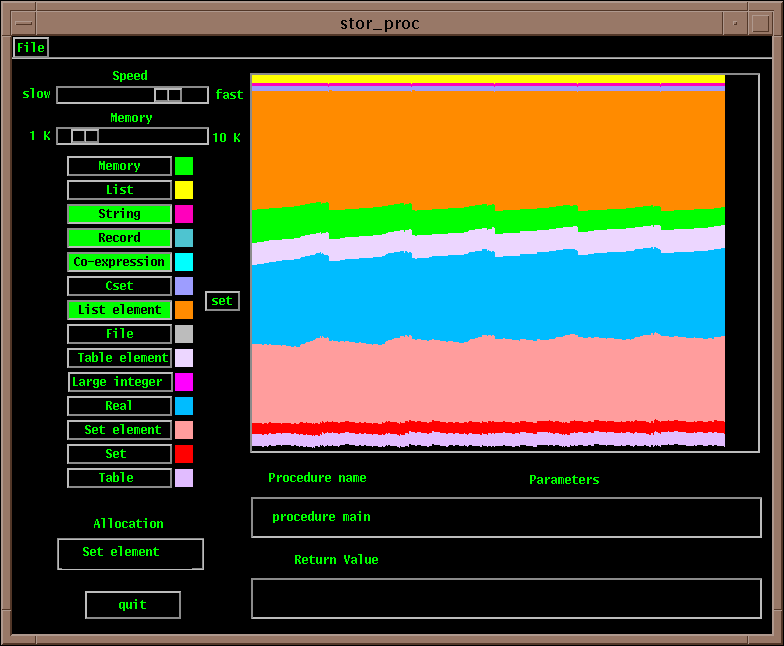Click the cyan Co-expression color swatch
The image size is (784, 646).
[x=184, y=262]
